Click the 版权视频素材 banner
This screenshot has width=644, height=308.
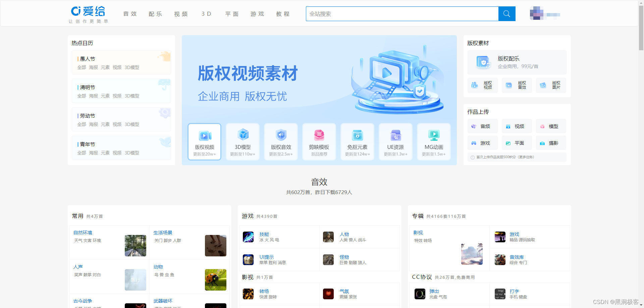point(319,79)
